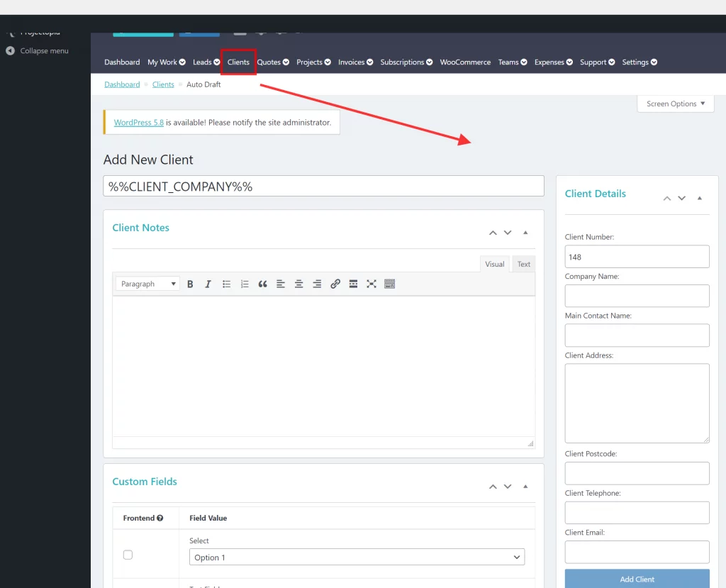
Task: Toggle the editor toolbar toggle icon
Action: coord(389,284)
